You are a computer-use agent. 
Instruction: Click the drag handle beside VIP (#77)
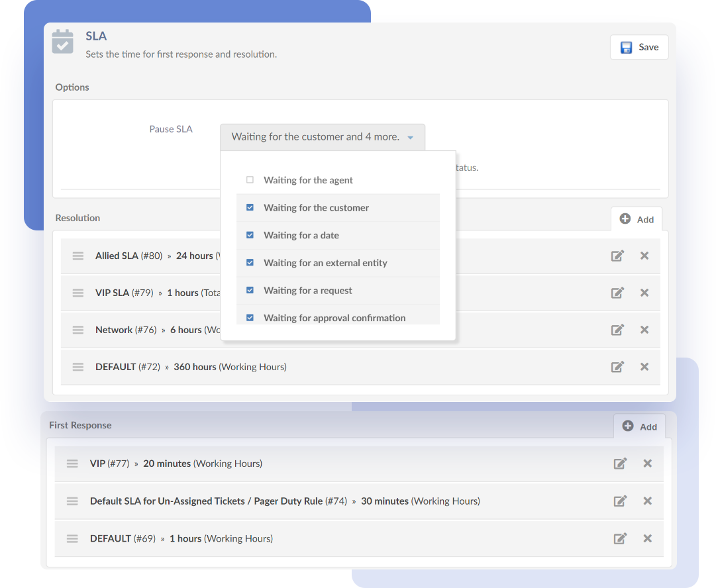pos(72,464)
